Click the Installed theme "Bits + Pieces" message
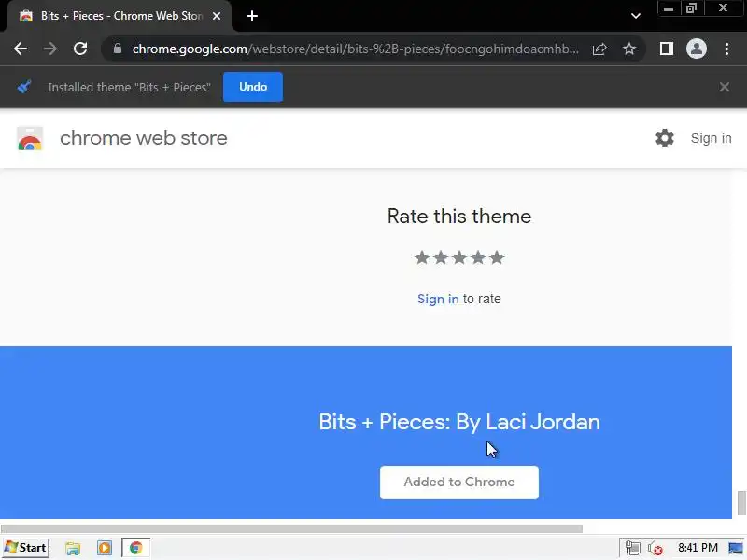747x560 pixels. pyautogui.click(x=129, y=87)
